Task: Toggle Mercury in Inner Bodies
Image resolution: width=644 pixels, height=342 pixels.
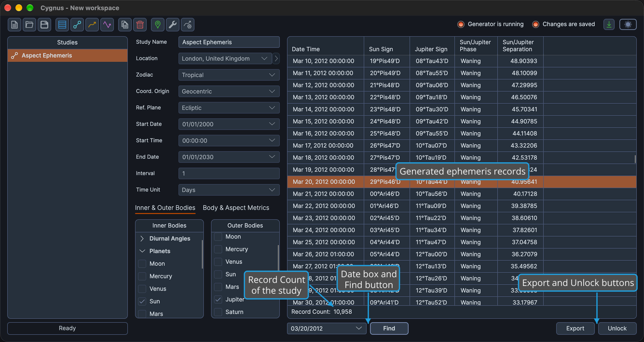Action: pos(142,276)
